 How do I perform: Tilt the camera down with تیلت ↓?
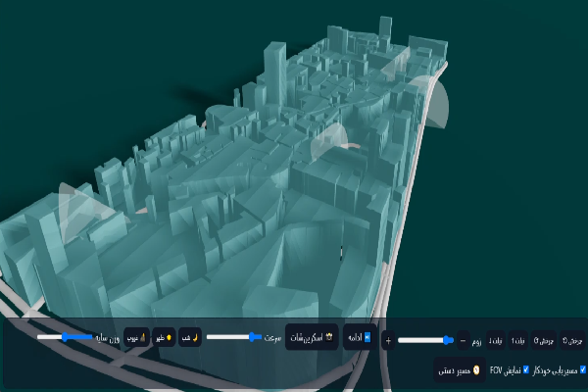click(x=495, y=340)
